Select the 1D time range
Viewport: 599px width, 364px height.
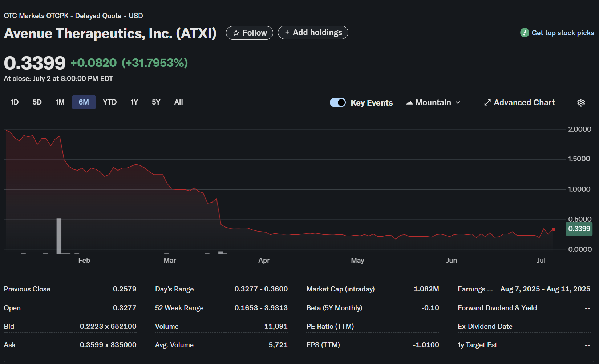coord(15,102)
